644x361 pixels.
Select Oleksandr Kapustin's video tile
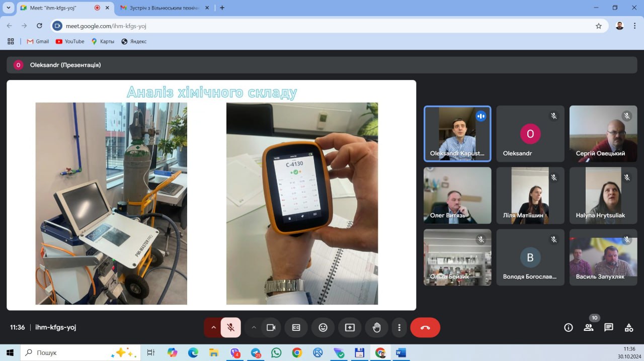pyautogui.click(x=457, y=134)
